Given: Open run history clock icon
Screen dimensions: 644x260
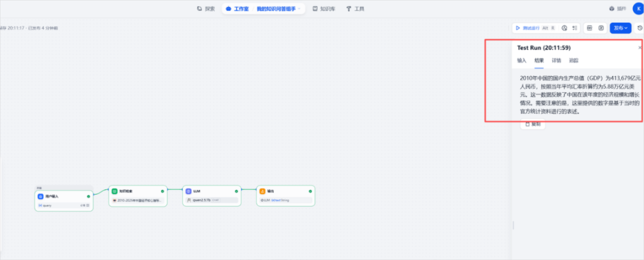Looking at the screenshot, I should [564, 28].
